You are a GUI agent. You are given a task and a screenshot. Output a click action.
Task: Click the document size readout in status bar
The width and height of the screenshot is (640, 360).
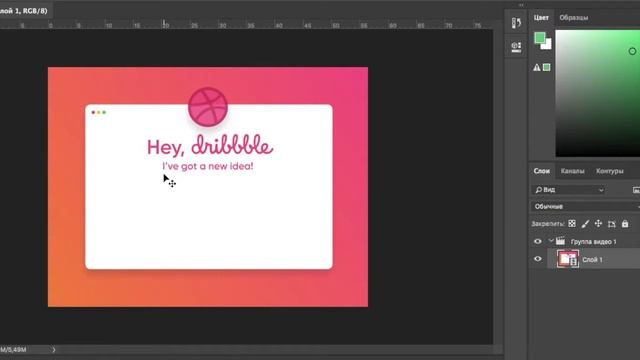[14, 350]
